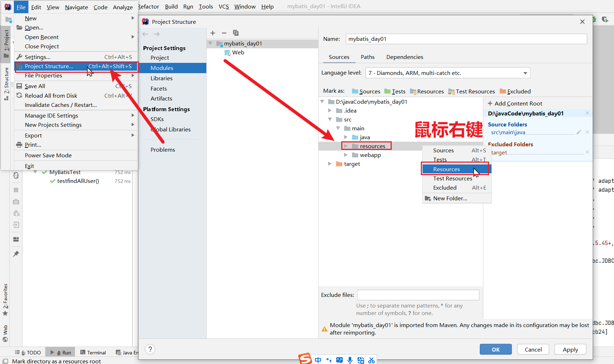Click the Cancel button
This screenshot has height=364, width=614.
point(533,349)
